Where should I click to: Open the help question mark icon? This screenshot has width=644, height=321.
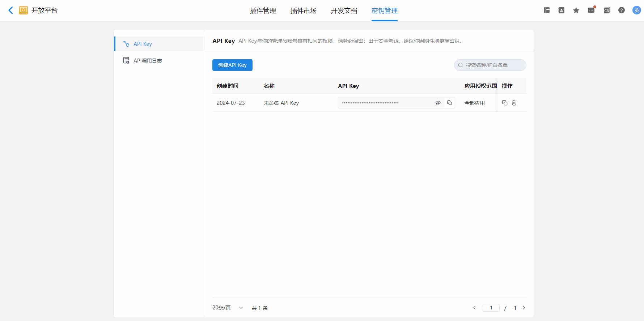621,10
